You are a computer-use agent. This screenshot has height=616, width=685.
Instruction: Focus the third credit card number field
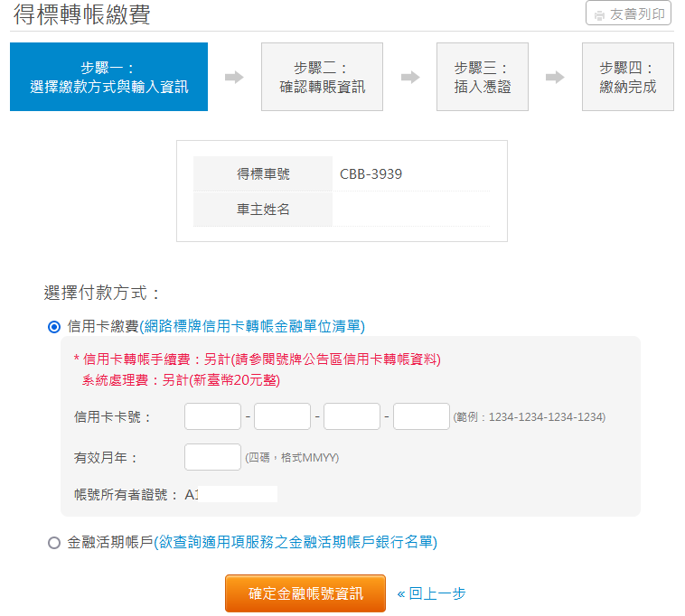pyautogui.click(x=352, y=416)
